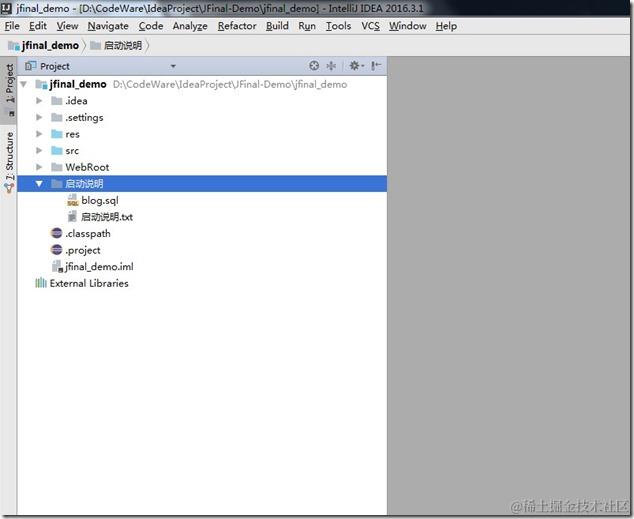Viewport: 634px width, 519px height.
Task: Open the Project view dropdown arrow
Action: point(173,66)
